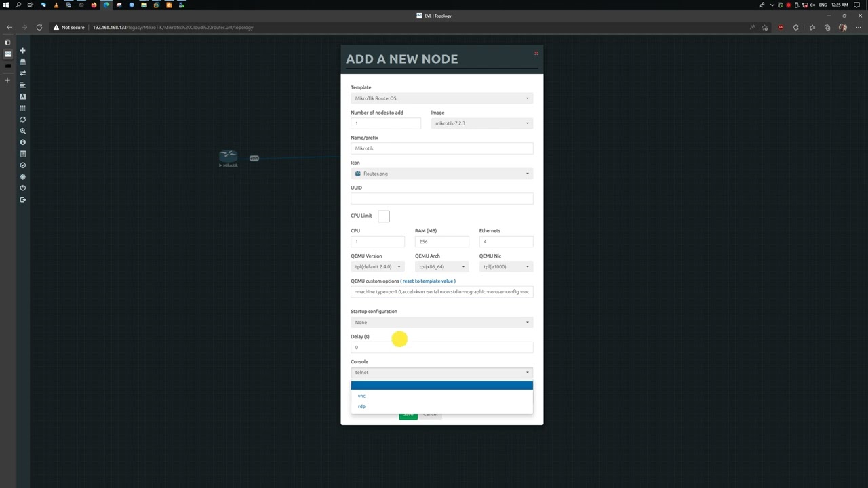
Task: Open the QEMU Version dropdown
Action: click(378, 266)
